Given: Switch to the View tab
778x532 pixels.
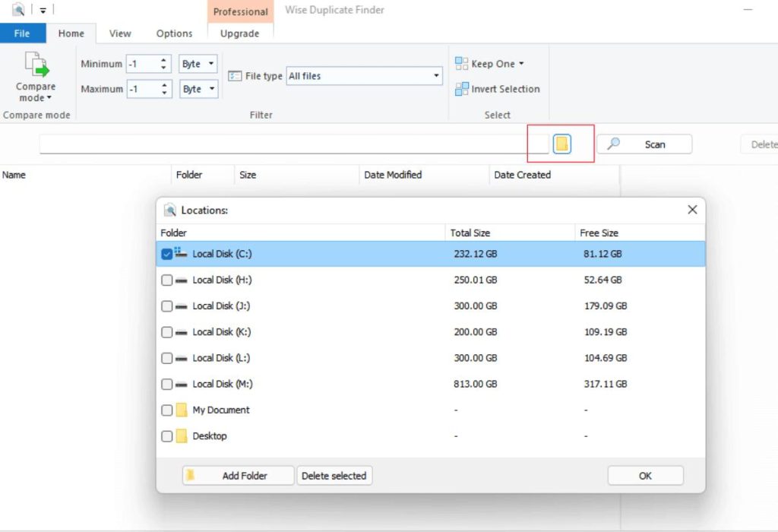Looking at the screenshot, I should 120,33.
